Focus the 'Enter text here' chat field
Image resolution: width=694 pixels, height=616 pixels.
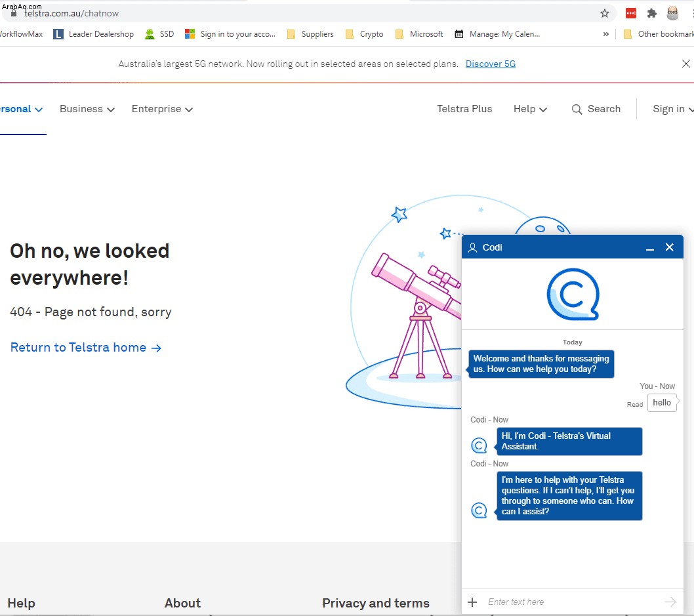click(573, 602)
